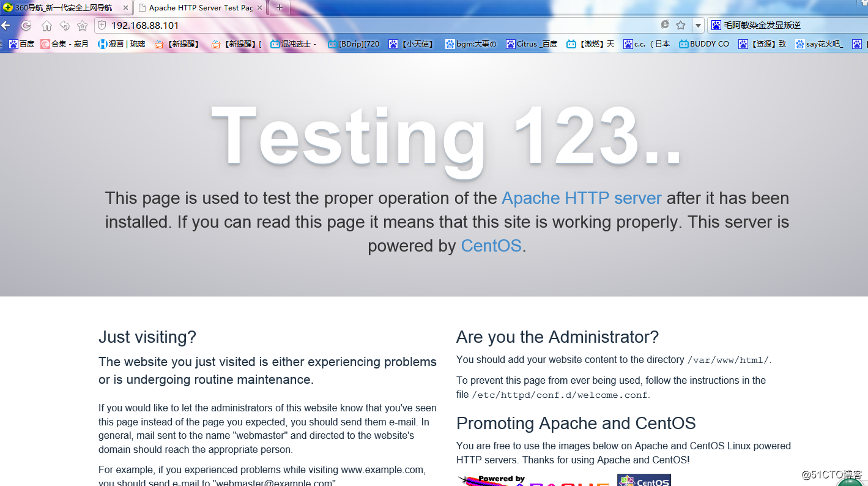Open the home page icon

coord(46,26)
